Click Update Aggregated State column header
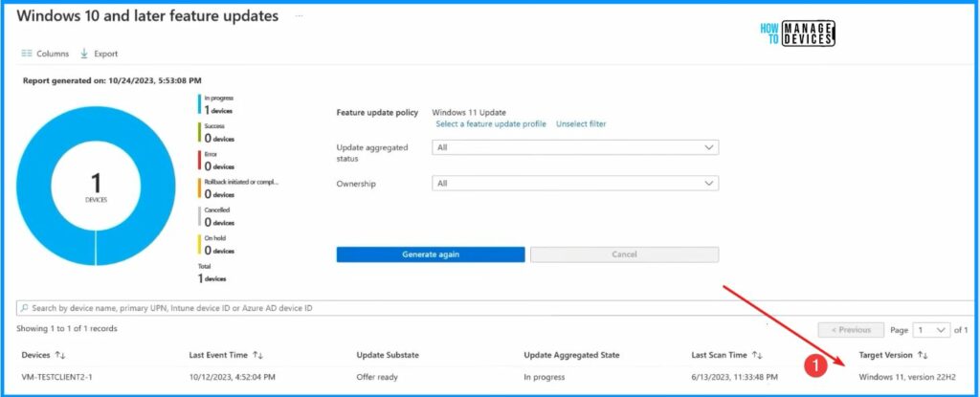The image size is (980, 397). coord(571,355)
